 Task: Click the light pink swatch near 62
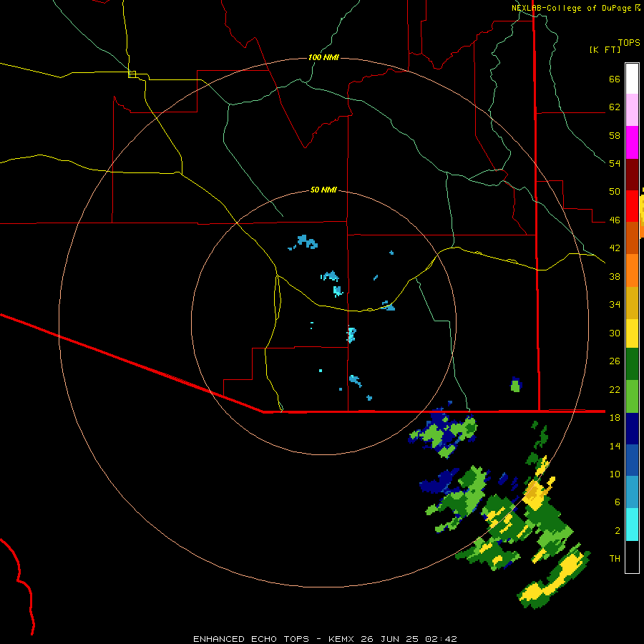pyautogui.click(x=632, y=110)
